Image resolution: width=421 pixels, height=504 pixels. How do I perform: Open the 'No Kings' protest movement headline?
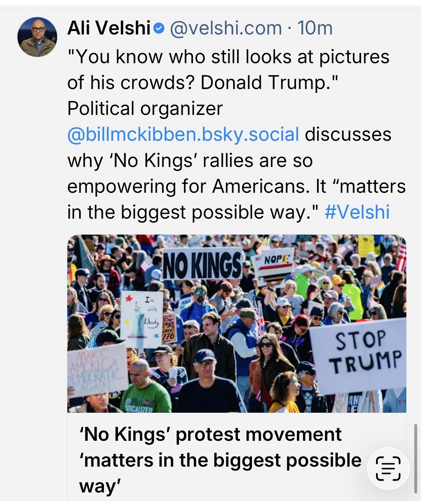[211, 434]
